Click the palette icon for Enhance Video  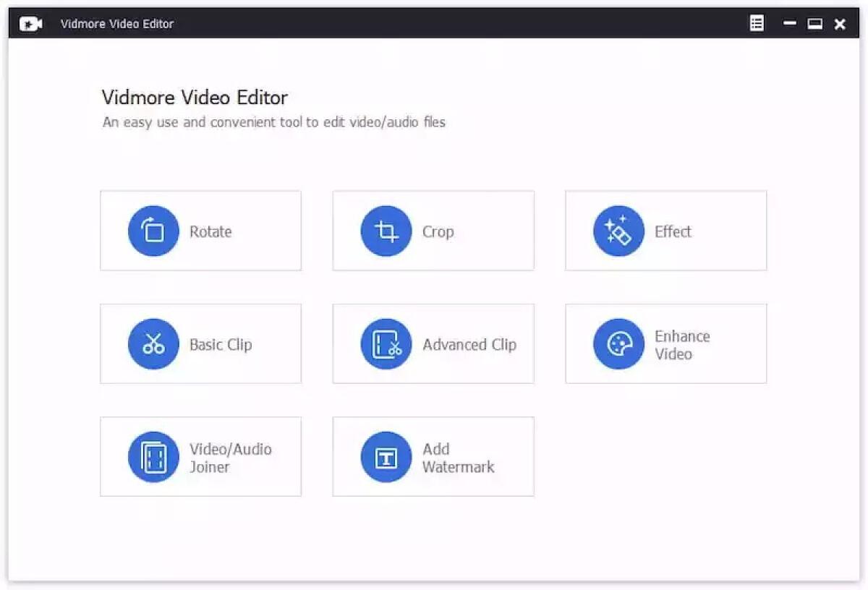tap(618, 344)
